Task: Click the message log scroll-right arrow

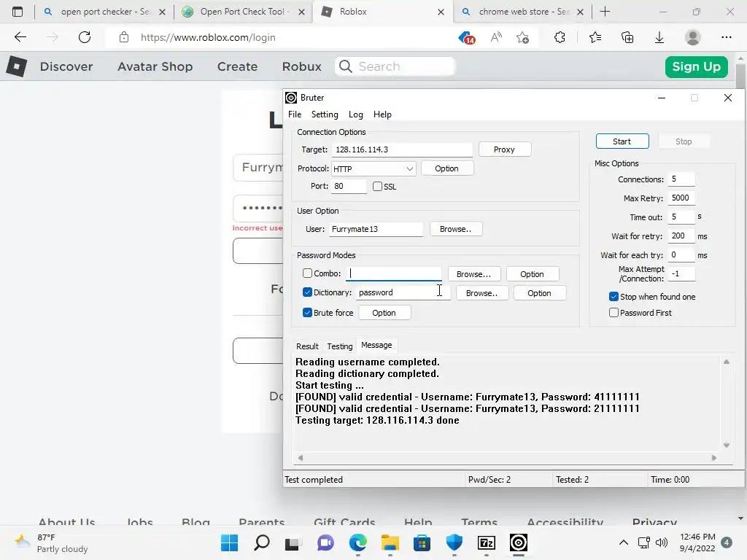Action: point(713,458)
